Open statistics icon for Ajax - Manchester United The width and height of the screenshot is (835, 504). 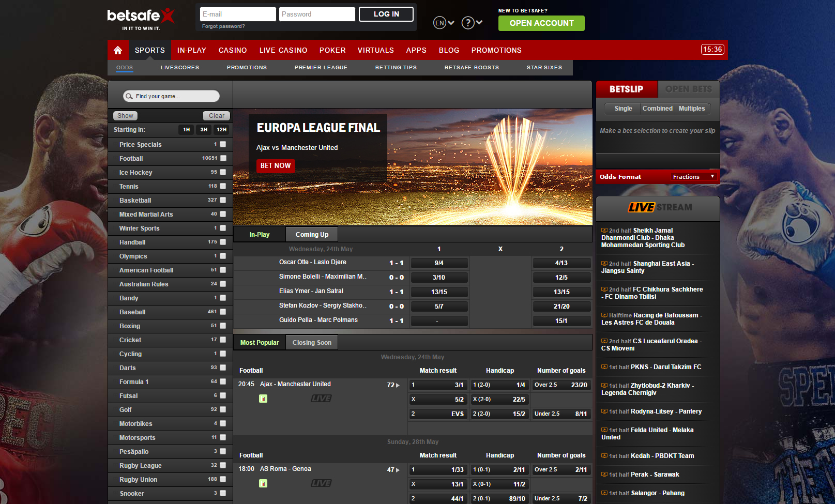tap(263, 398)
